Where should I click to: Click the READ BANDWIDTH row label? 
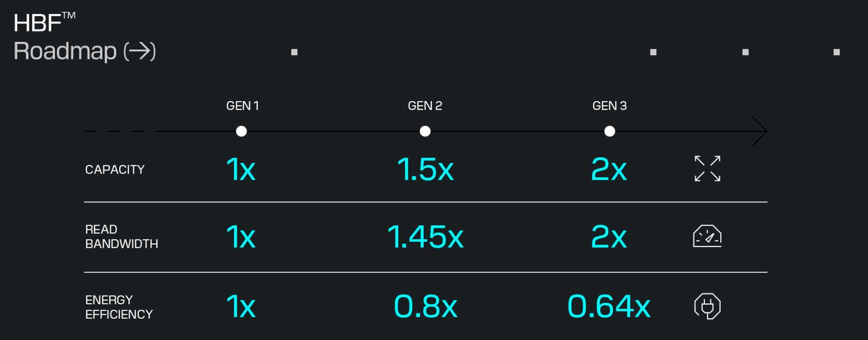[x=121, y=236]
